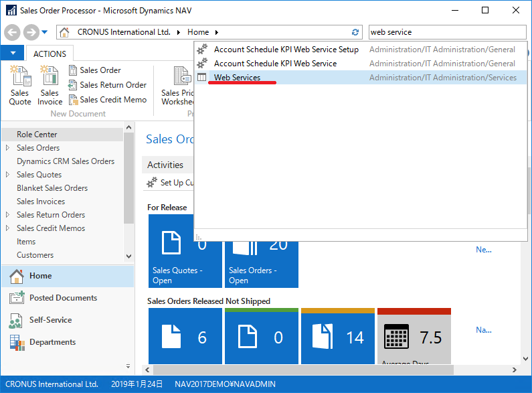532x393 pixels.
Task: Select the ACTIONS ribbon tab
Action: point(50,54)
